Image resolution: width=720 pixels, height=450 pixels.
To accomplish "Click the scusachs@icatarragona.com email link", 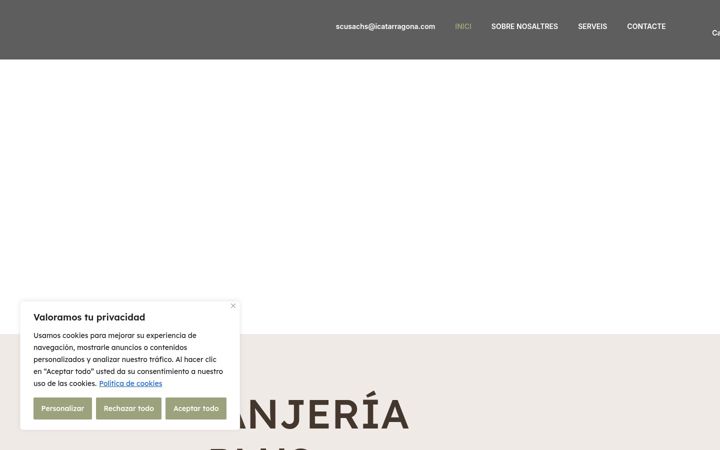I will coord(385,27).
